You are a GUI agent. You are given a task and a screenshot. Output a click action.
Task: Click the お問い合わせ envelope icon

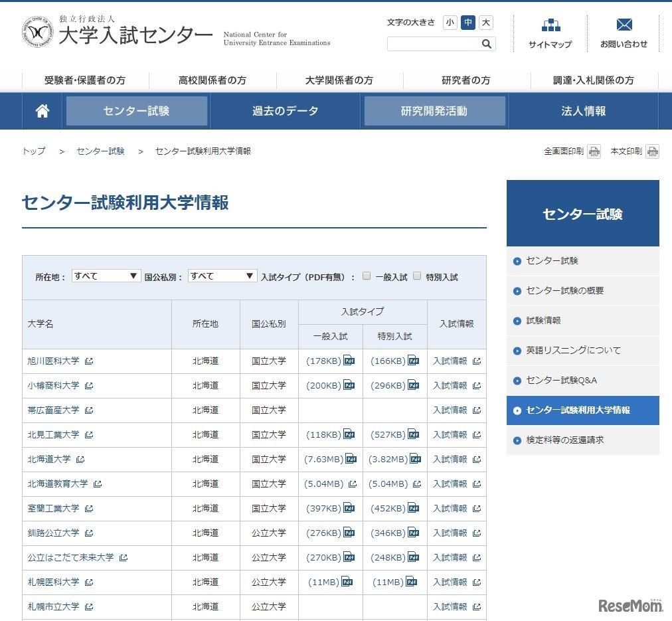click(x=623, y=25)
